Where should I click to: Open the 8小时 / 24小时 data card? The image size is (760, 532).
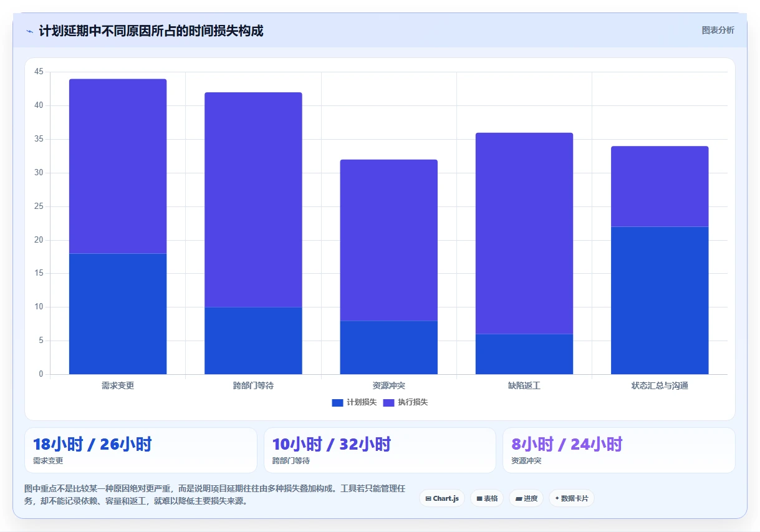tap(619, 450)
